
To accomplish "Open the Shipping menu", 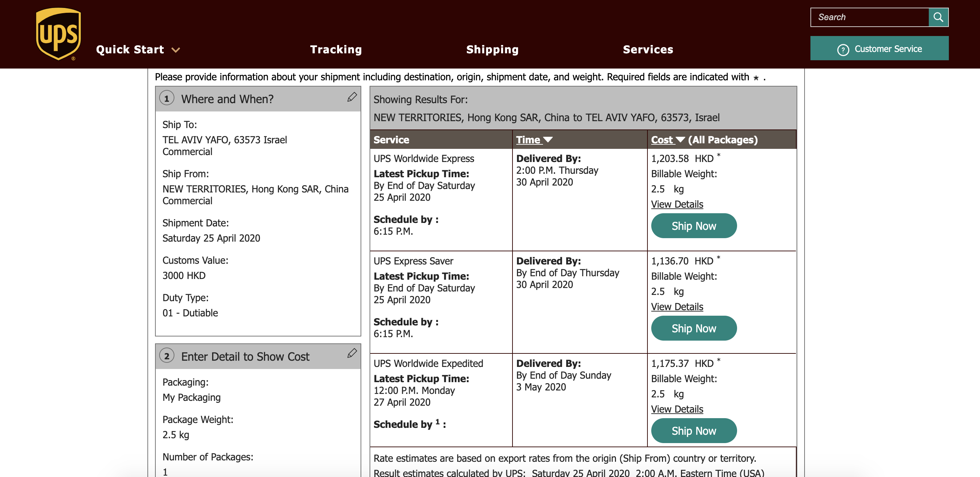I will (x=492, y=49).
